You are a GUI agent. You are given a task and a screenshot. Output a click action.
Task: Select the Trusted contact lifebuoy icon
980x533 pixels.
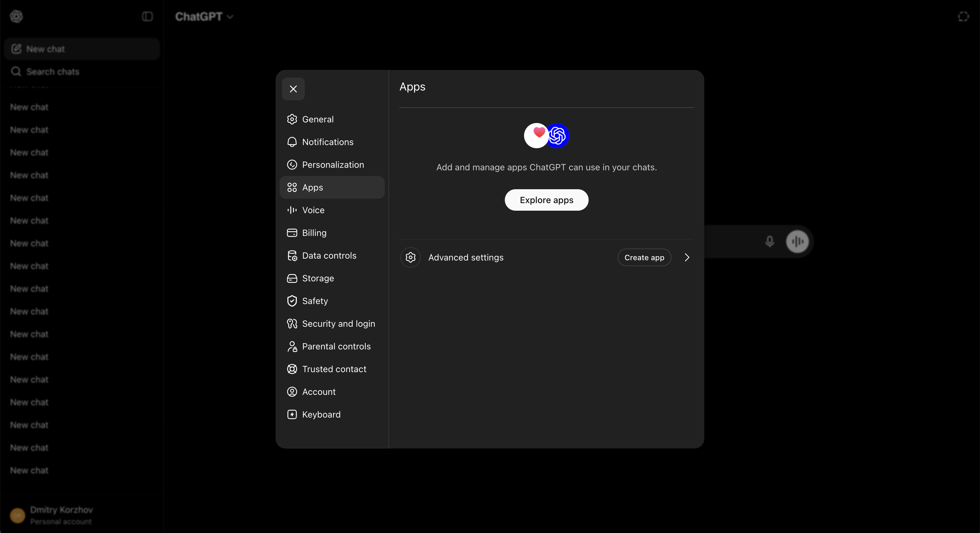(x=292, y=369)
